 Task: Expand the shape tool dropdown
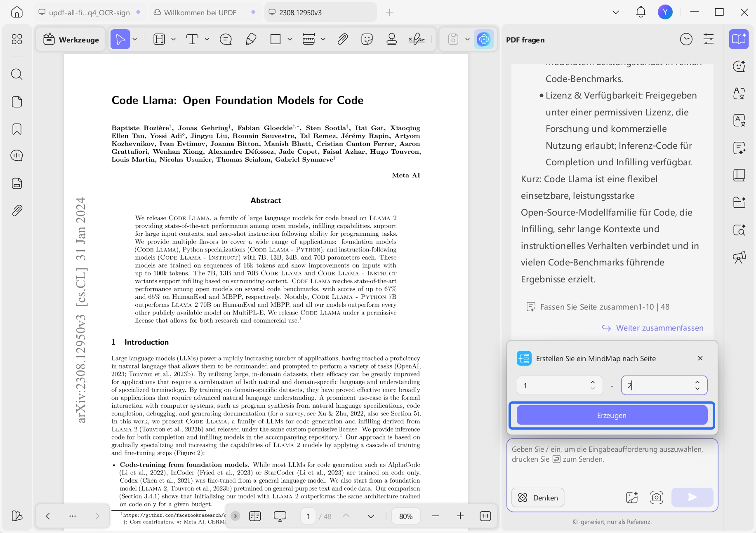click(290, 40)
